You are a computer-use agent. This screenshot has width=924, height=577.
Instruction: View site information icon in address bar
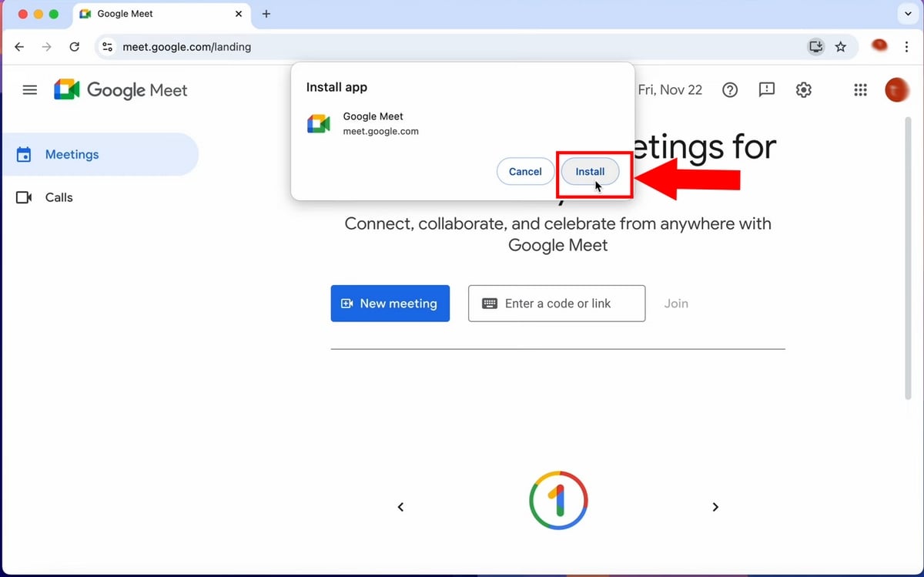click(108, 47)
